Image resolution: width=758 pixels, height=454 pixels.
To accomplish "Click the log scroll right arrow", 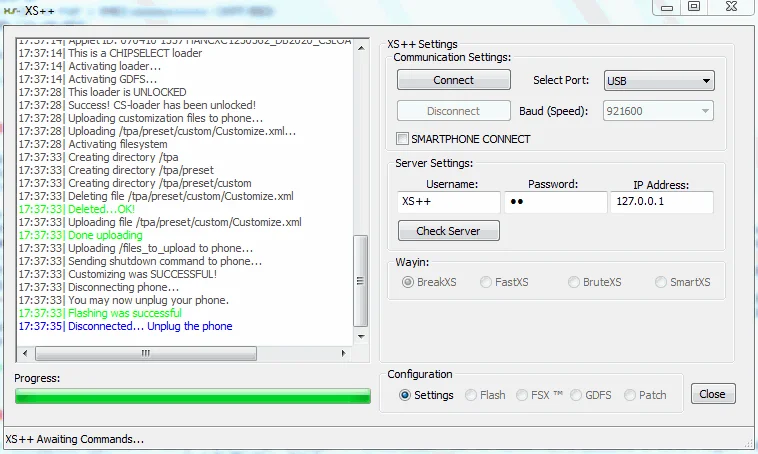I will (343, 353).
